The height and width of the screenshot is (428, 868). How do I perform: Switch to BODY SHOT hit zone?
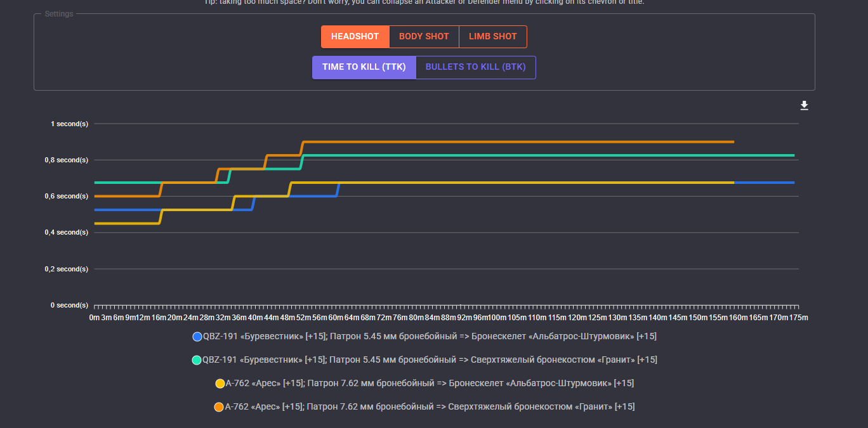tap(424, 37)
